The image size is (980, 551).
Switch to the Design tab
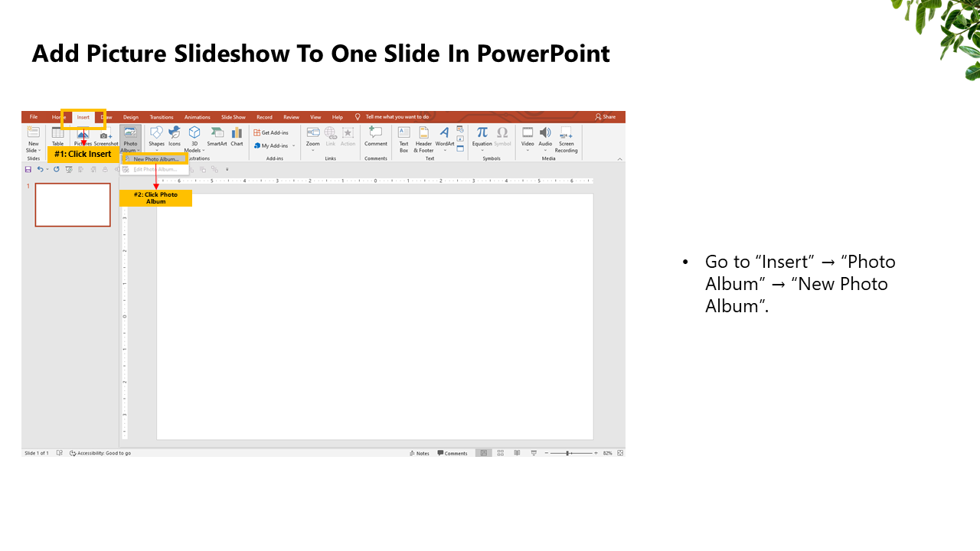click(x=131, y=117)
